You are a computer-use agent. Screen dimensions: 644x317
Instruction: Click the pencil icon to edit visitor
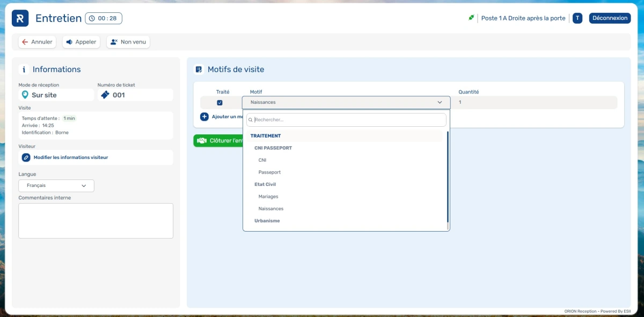[26, 157]
